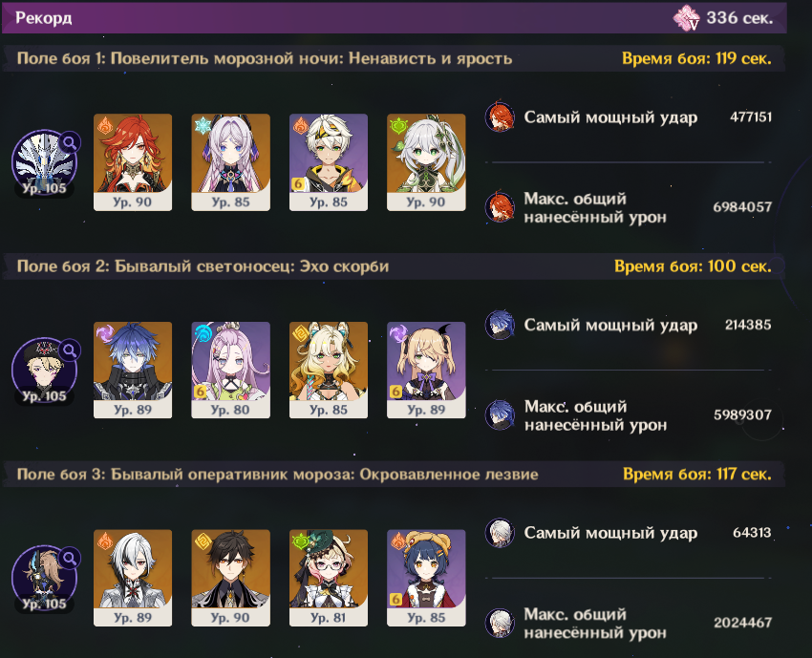Screen dimensions: 812x658
Task: Select the red-haired Pyro character card Ур. 90
Action: pos(133,162)
